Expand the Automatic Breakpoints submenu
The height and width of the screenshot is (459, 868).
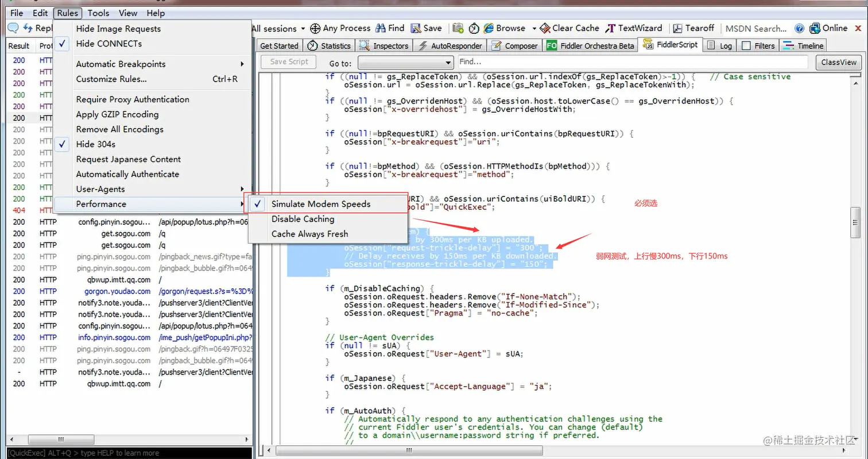tap(153, 64)
